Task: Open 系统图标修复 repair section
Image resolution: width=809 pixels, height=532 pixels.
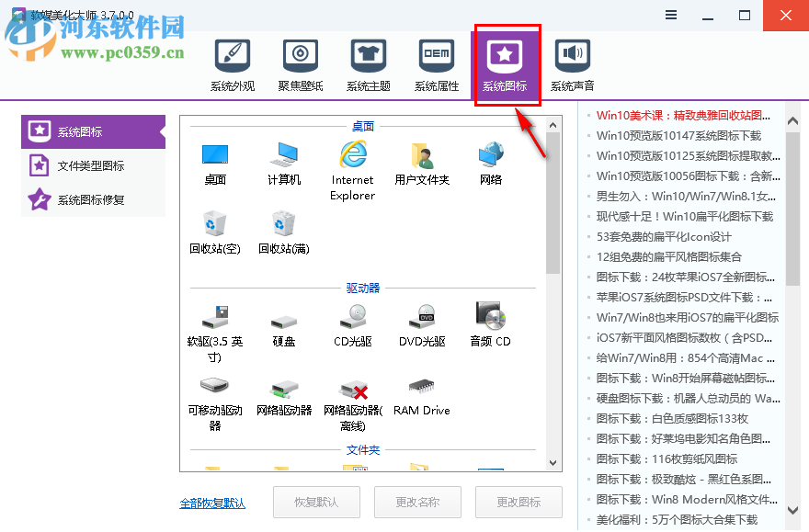Action: point(92,199)
